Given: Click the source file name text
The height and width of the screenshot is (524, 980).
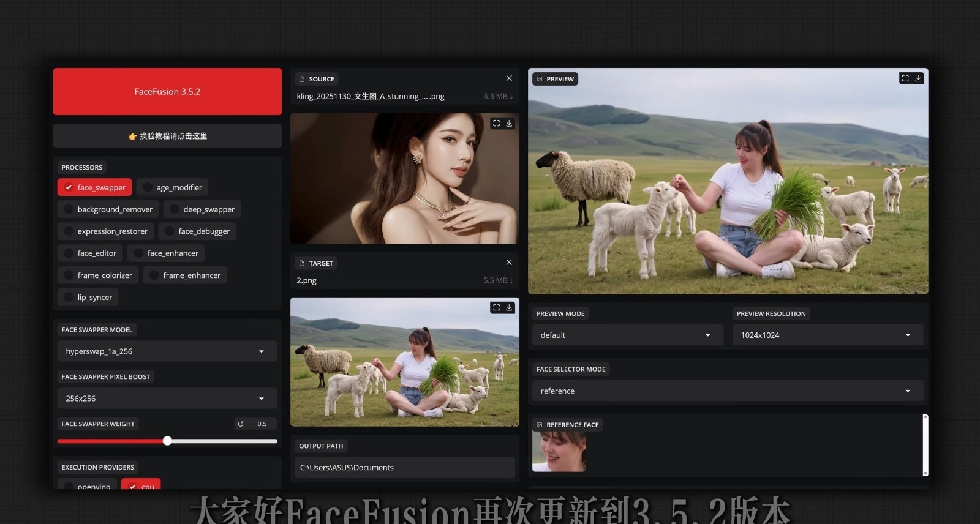Looking at the screenshot, I should click(x=371, y=96).
